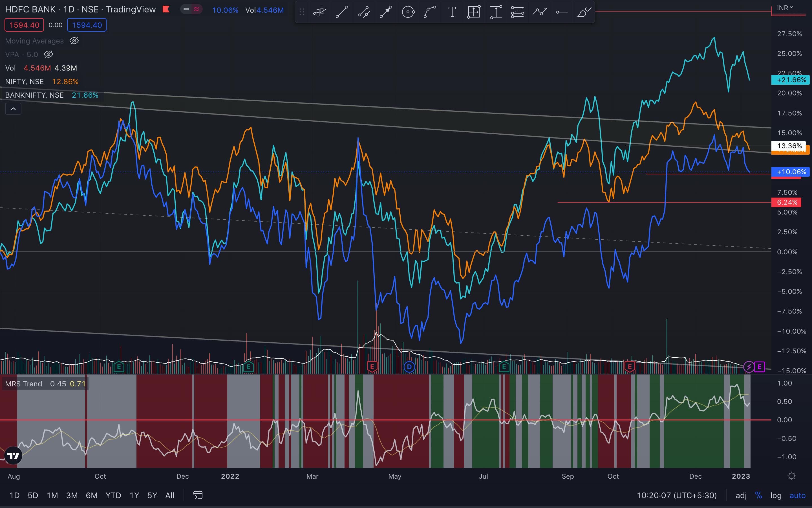Show the hidden VPA - 5.0 indicator
Image resolution: width=812 pixels, height=508 pixels.
coord(48,54)
